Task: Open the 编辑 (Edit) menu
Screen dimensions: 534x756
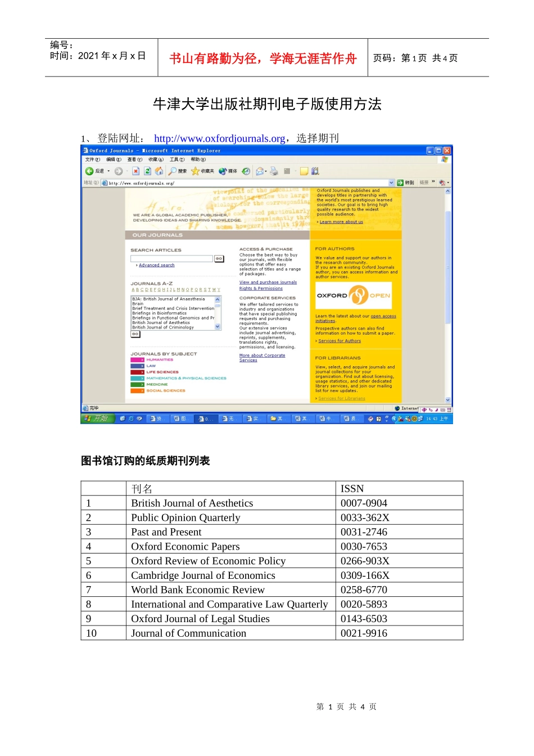Action: click(114, 159)
